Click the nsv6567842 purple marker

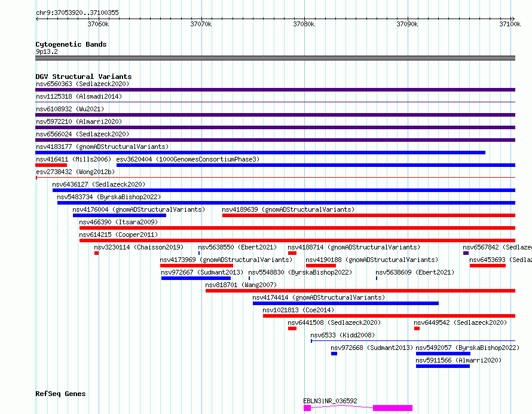pos(466,253)
